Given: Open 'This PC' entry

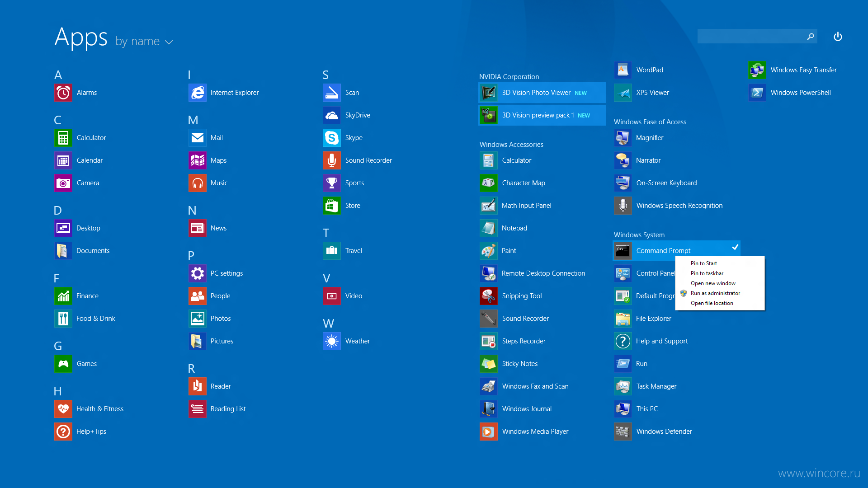Looking at the screenshot, I should point(637,409).
